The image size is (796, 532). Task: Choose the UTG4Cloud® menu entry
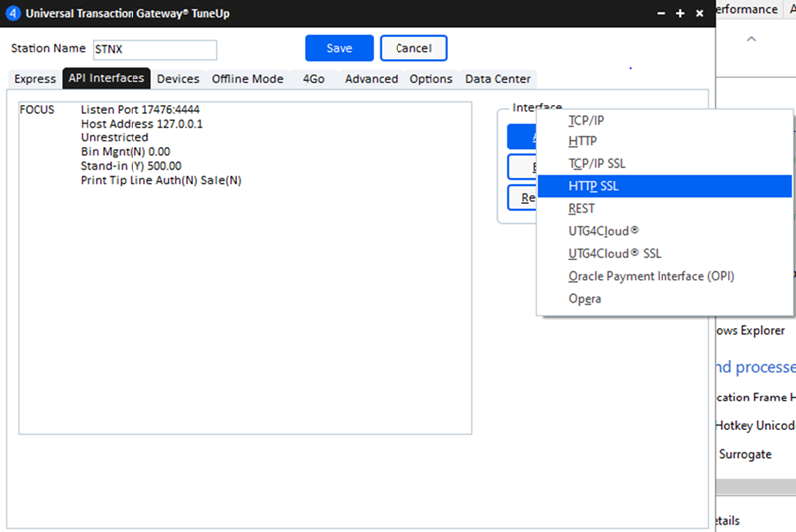(664, 231)
